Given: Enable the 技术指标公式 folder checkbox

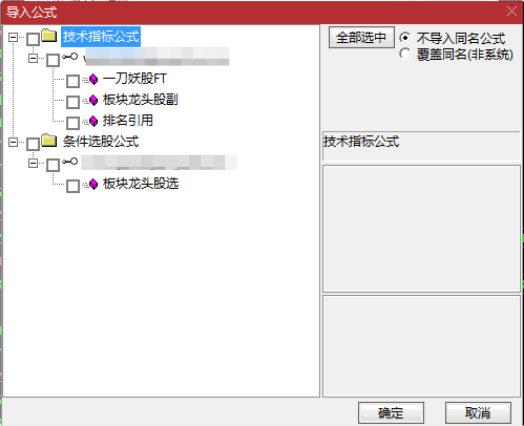Looking at the screenshot, I should (33, 39).
